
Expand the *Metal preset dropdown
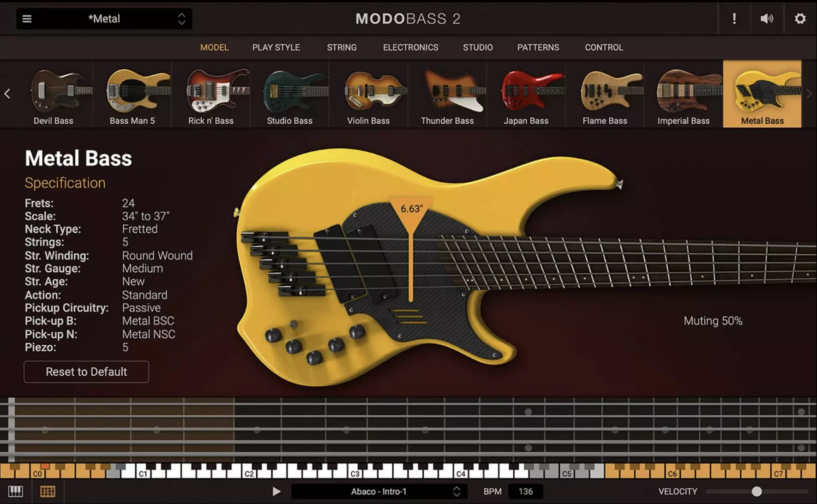coord(181,19)
